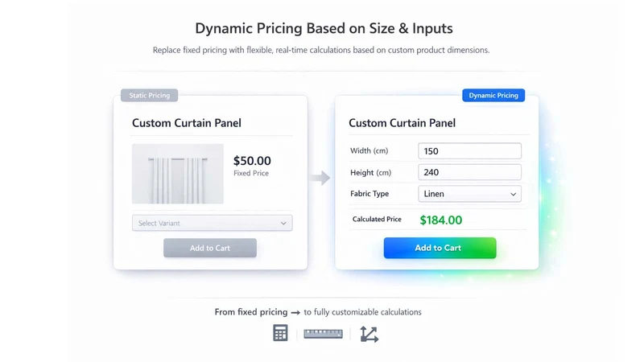The height and width of the screenshot is (362, 644).
Task: Click 'From fixed pricing' caption text
Action: pos(251,312)
